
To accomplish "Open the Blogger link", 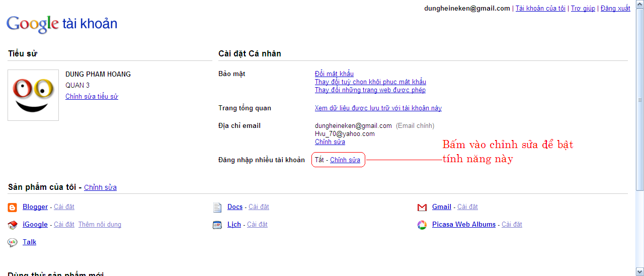I will coord(35,207).
